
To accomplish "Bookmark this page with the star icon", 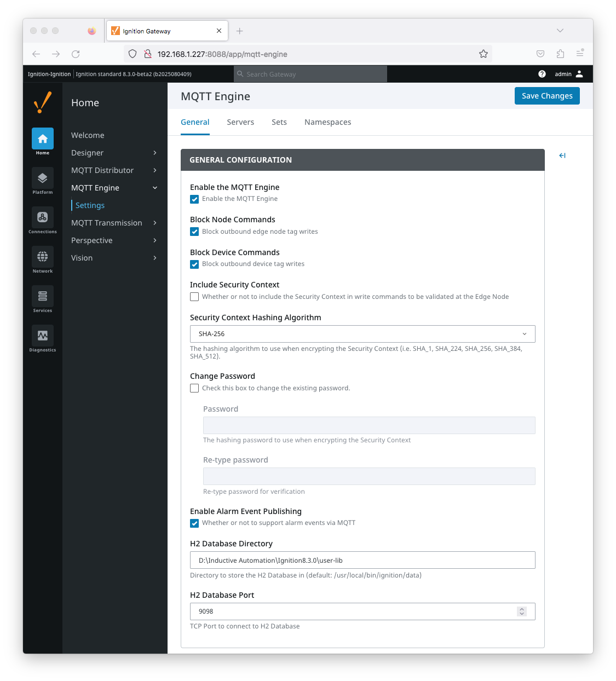I will pyautogui.click(x=483, y=54).
